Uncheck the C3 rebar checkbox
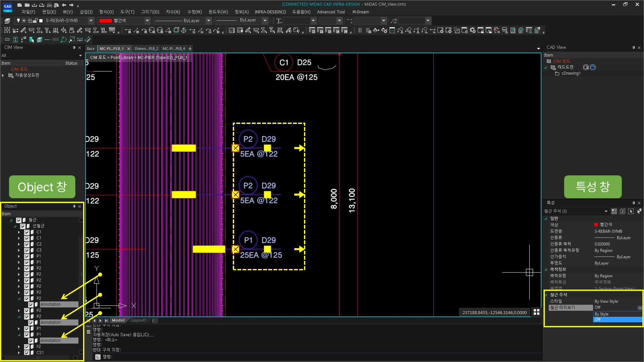 [27, 250]
